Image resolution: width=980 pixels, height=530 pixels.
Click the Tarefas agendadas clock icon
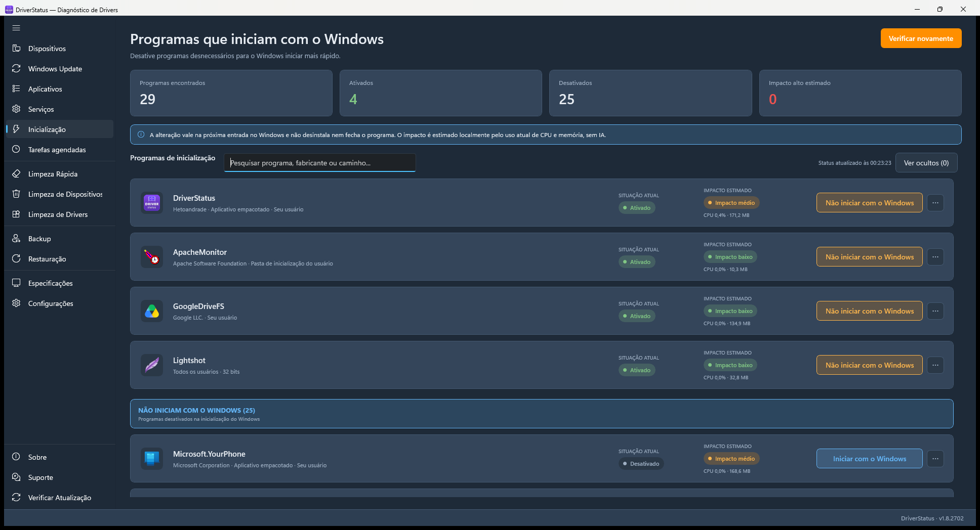click(x=16, y=150)
